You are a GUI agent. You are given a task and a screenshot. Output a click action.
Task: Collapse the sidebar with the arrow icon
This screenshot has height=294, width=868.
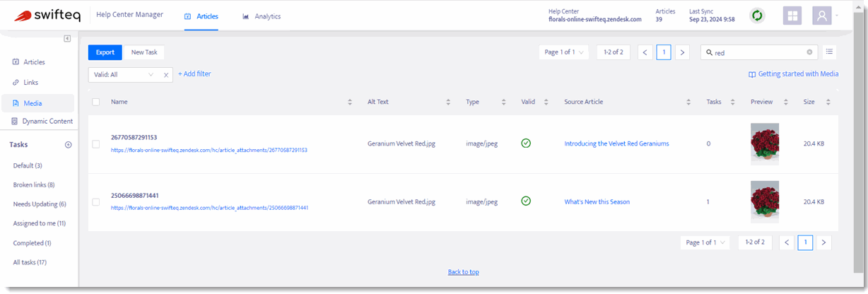point(67,38)
